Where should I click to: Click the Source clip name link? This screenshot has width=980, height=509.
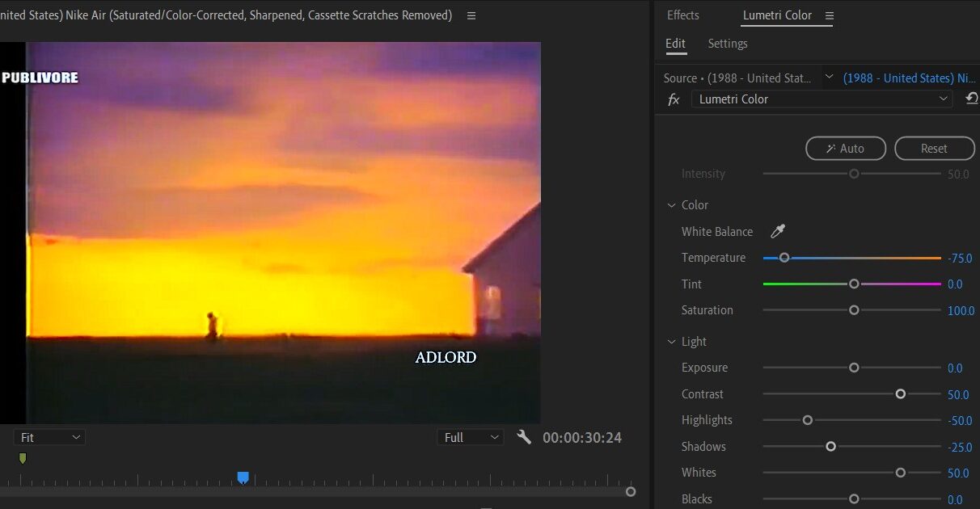[x=737, y=78]
